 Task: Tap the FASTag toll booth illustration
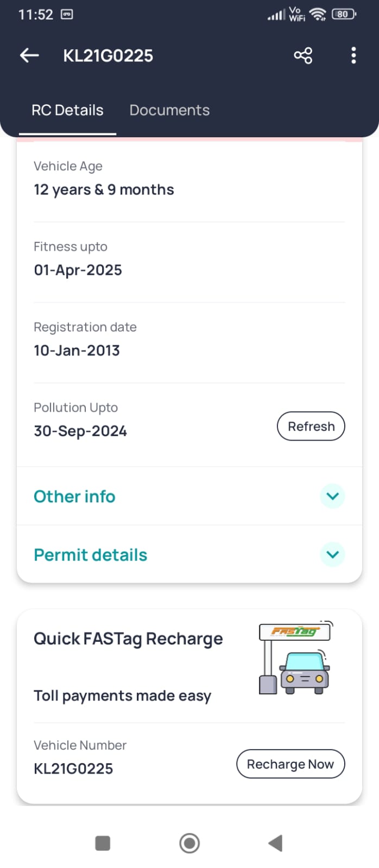[x=295, y=658]
